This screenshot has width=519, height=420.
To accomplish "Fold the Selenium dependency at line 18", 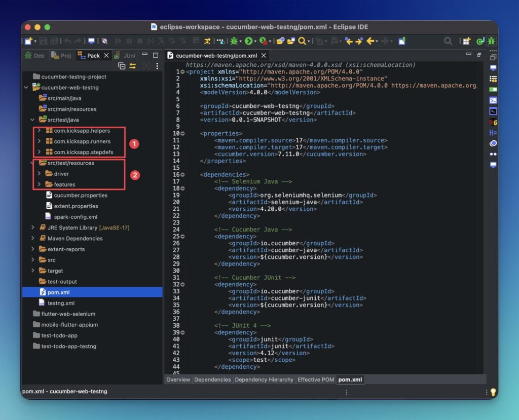I will [182, 188].
